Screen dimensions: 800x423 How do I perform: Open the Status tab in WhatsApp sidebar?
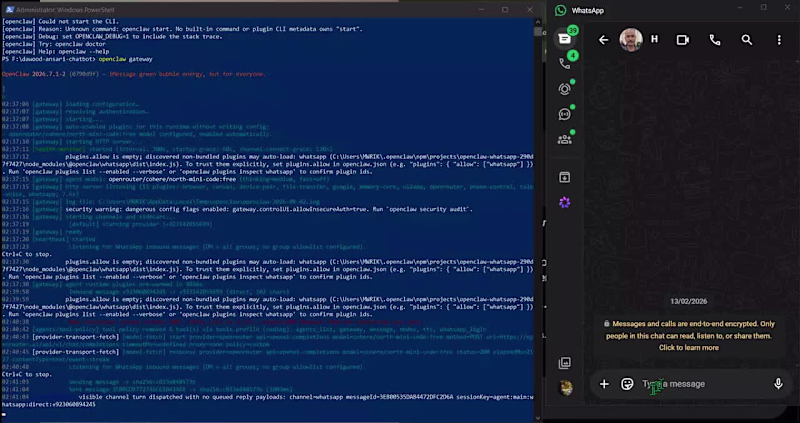[x=565, y=89]
